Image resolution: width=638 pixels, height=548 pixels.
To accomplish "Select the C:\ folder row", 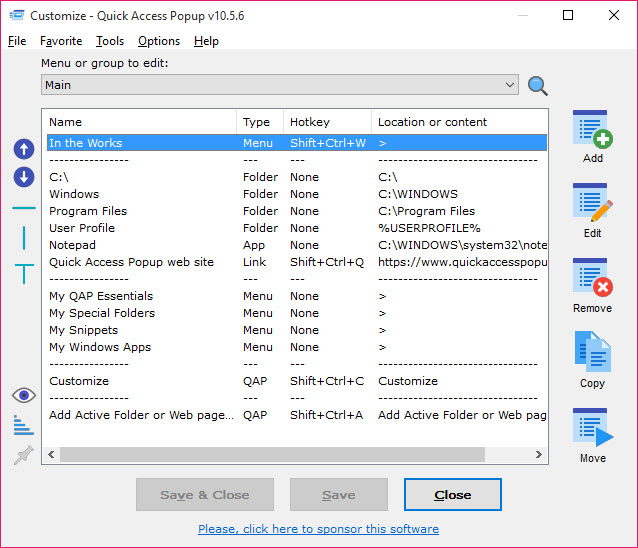I will 297,177.
